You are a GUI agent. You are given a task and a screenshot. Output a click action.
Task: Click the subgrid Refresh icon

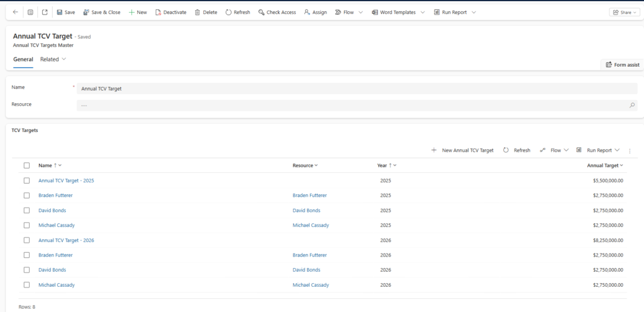click(506, 150)
